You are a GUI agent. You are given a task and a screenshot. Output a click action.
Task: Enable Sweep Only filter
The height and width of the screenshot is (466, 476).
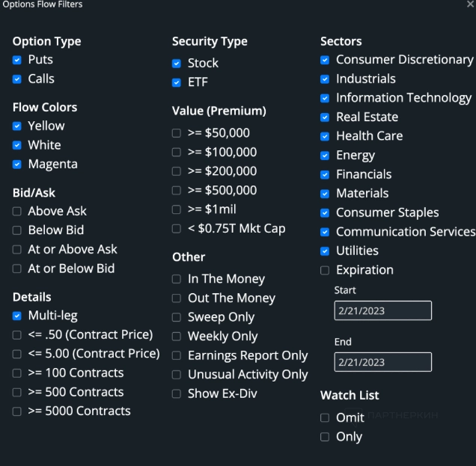pos(177,317)
